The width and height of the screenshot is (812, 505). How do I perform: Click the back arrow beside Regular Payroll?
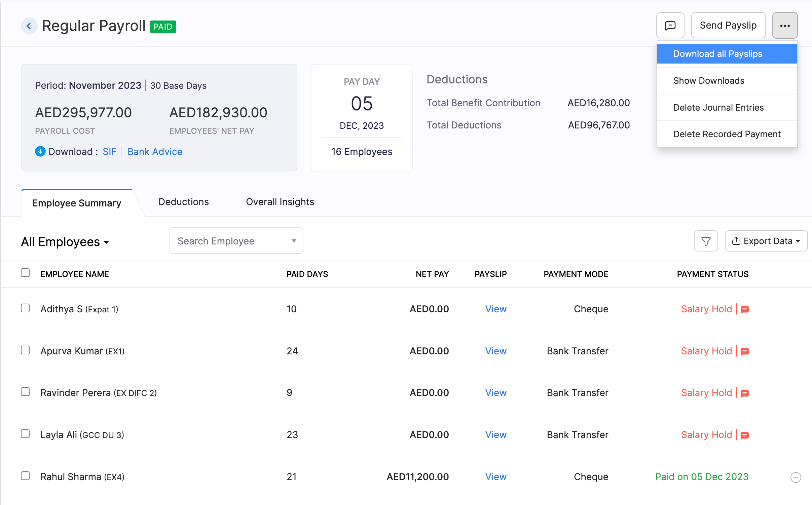coord(29,26)
